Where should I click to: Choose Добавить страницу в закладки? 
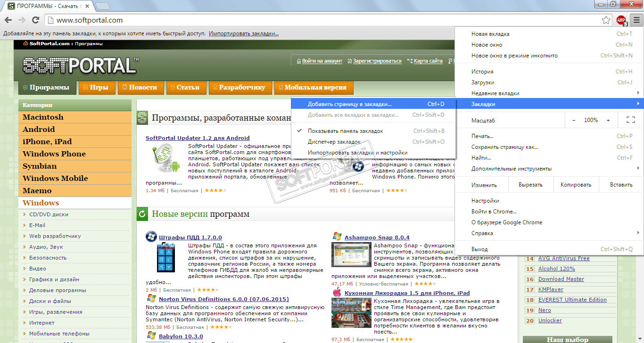[x=373, y=104]
